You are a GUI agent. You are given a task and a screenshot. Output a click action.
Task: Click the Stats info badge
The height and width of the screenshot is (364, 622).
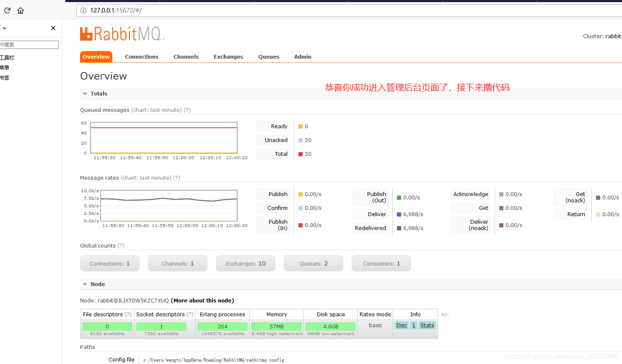click(x=427, y=325)
